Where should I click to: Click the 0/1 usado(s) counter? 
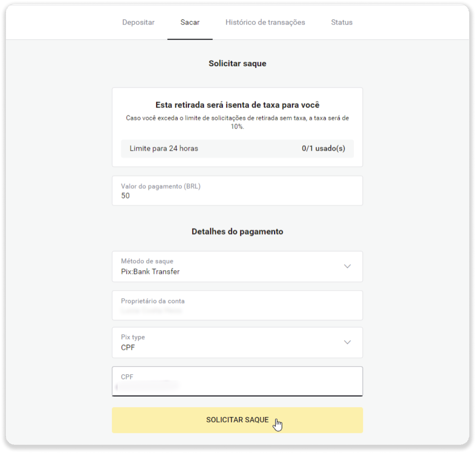click(323, 149)
